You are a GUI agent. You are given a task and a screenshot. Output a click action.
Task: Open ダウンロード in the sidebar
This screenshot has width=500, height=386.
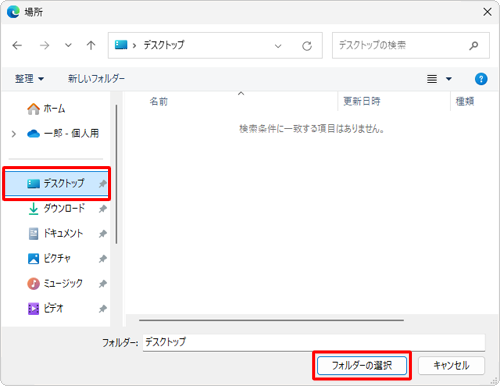(56, 209)
